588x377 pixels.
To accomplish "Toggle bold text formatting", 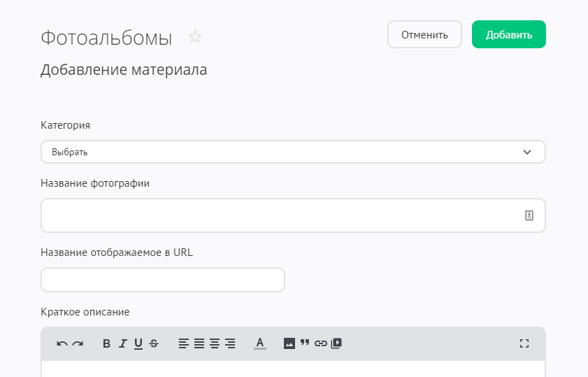I will pos(107,343).
